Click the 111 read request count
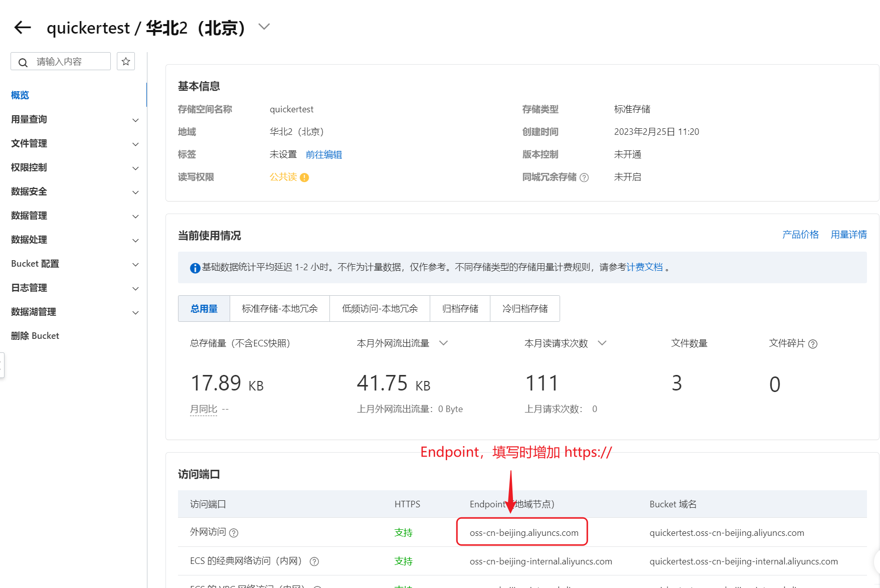Viewport: 880px width, 588px height. (x=542, y=383)
